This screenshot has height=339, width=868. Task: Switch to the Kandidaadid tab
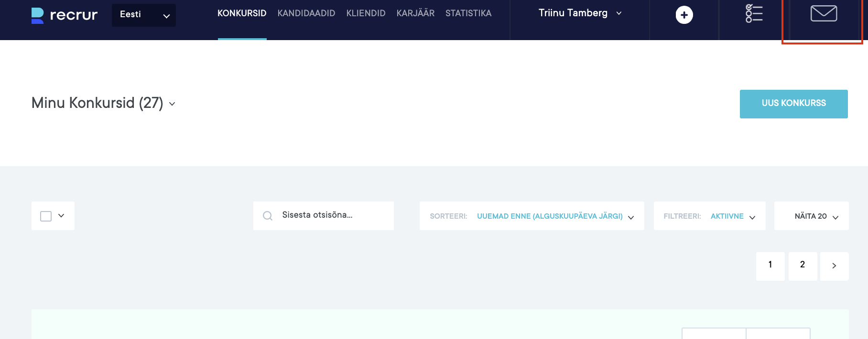(306, 13)
